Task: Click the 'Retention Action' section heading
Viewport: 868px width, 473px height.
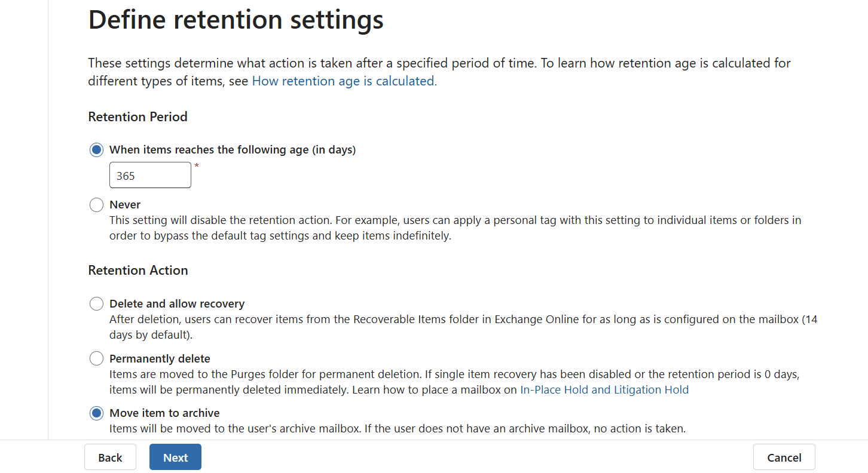Action: click(x=137, y=270)
